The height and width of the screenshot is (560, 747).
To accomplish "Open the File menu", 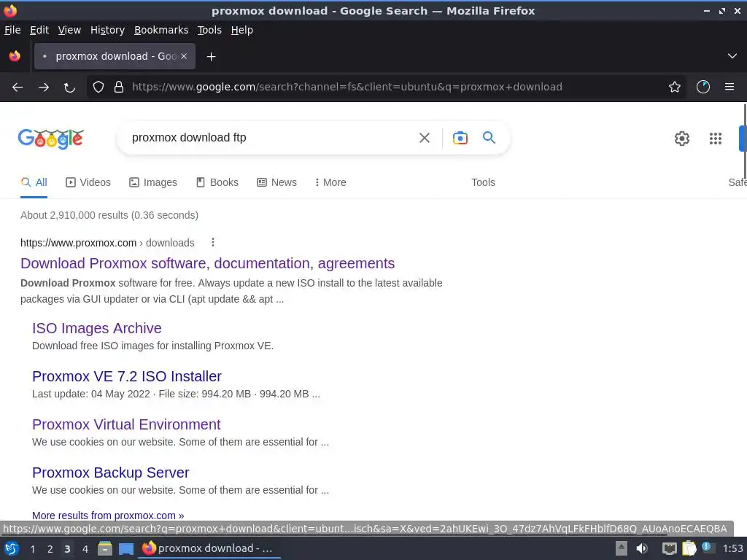I will (12, 30).
